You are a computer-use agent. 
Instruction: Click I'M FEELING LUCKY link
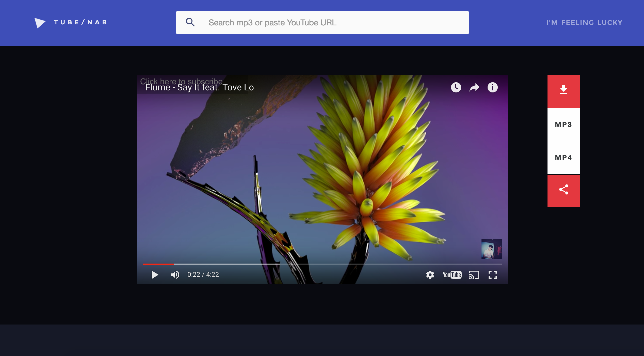click(x=584, y=23)
